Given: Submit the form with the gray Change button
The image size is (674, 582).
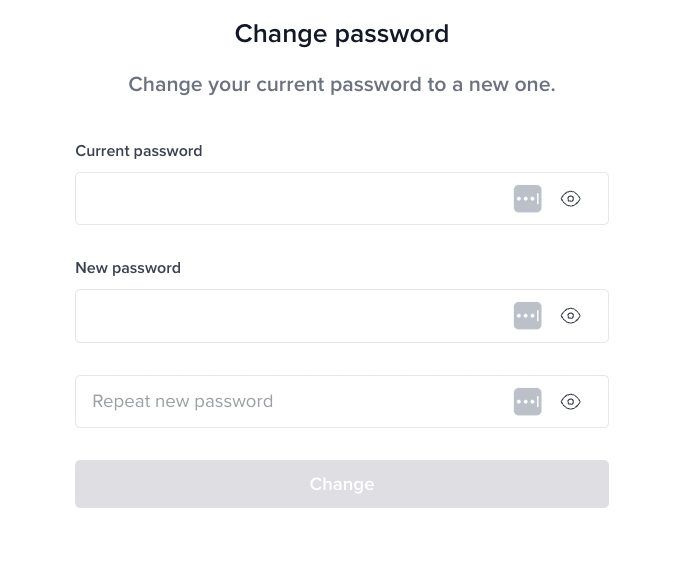Looking at the screenshot, I should [x=342, y=484].
